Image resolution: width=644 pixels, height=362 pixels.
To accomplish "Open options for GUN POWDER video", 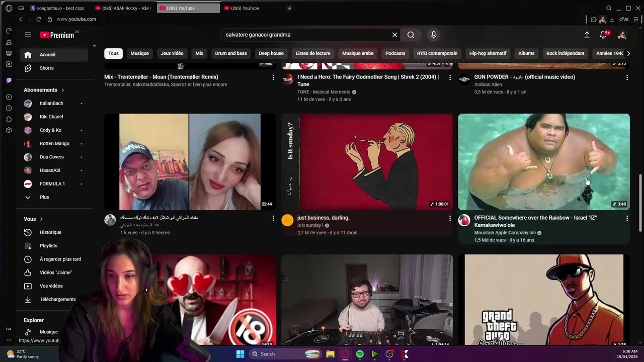I will pyautogui.click(x=627, y=77).
